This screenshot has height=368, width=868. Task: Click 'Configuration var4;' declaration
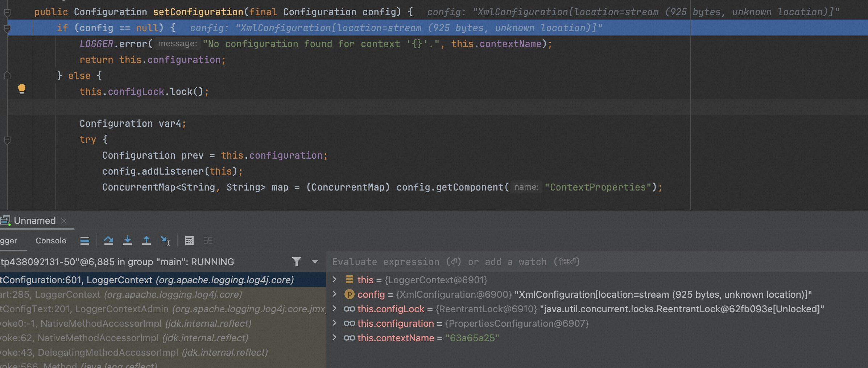click(x=133, y=124)
